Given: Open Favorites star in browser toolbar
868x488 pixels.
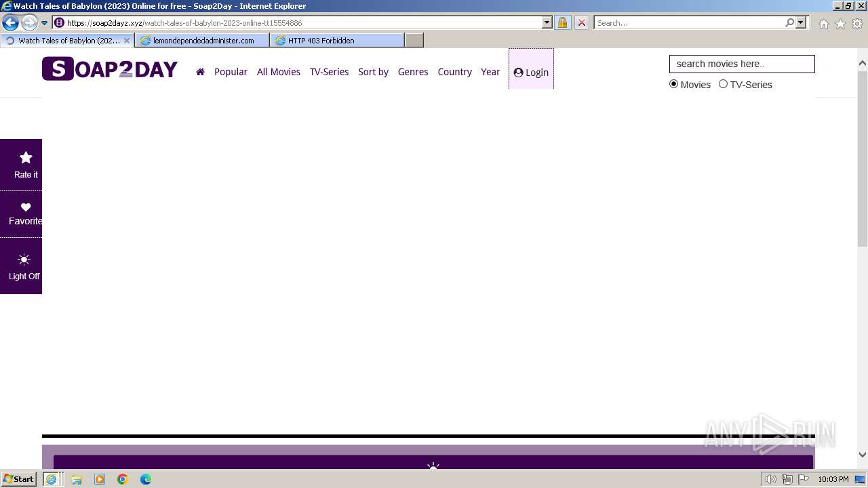Looking at the screenshot, I should (x=840, y=24).
